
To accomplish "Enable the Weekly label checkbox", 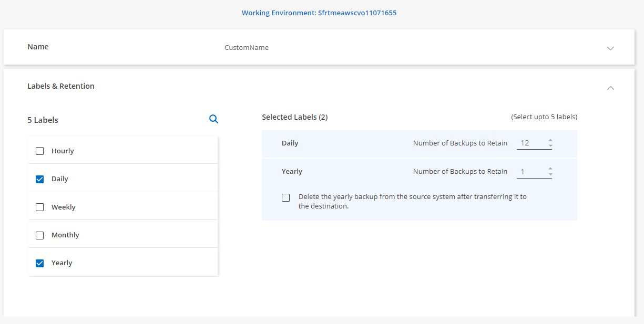I will tap(39, 207).
